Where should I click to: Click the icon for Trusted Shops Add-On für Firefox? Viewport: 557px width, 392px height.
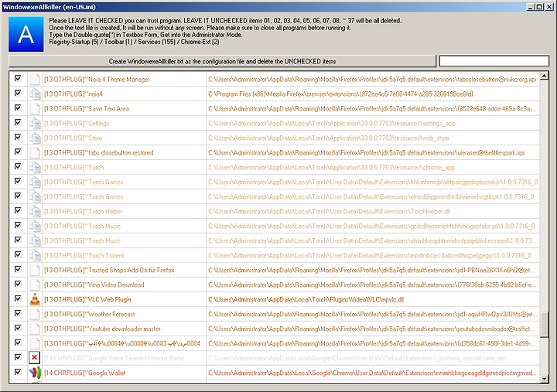[35, 270]
